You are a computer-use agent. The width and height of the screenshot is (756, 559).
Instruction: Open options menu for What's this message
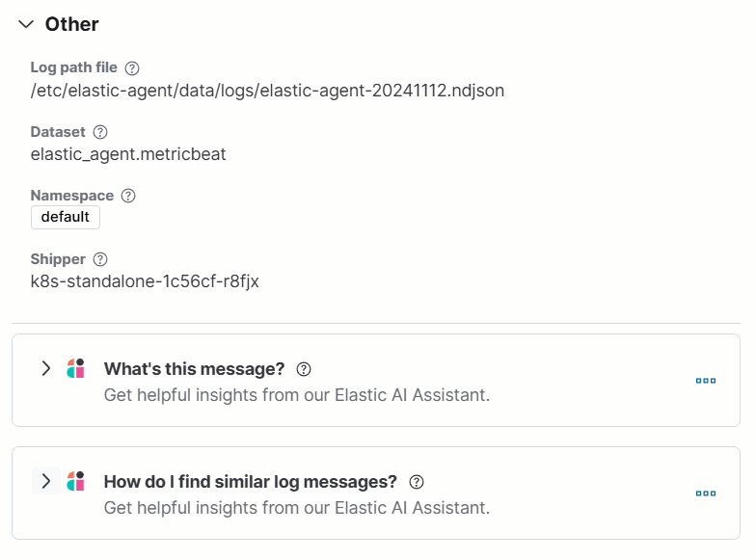point(706,381)
